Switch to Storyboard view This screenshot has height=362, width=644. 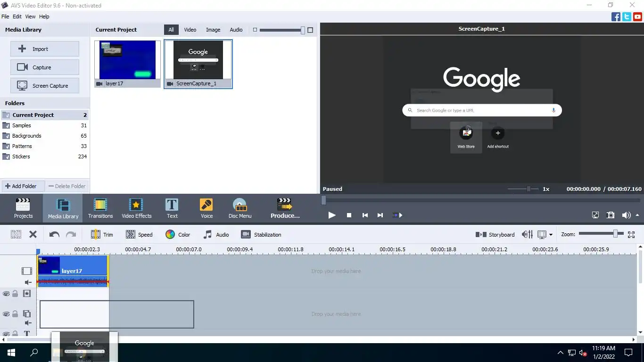pyautogui.click(x=495, y=234)
